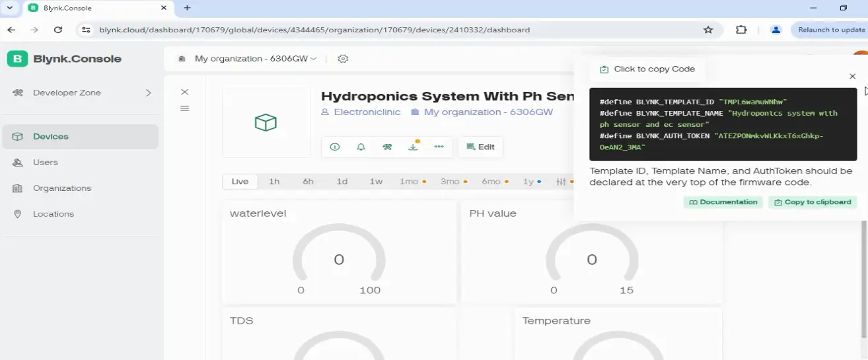This screenshot has width=868, height=360.
Task: Click the Click to copy Code button
Action: tap(647, 69)
